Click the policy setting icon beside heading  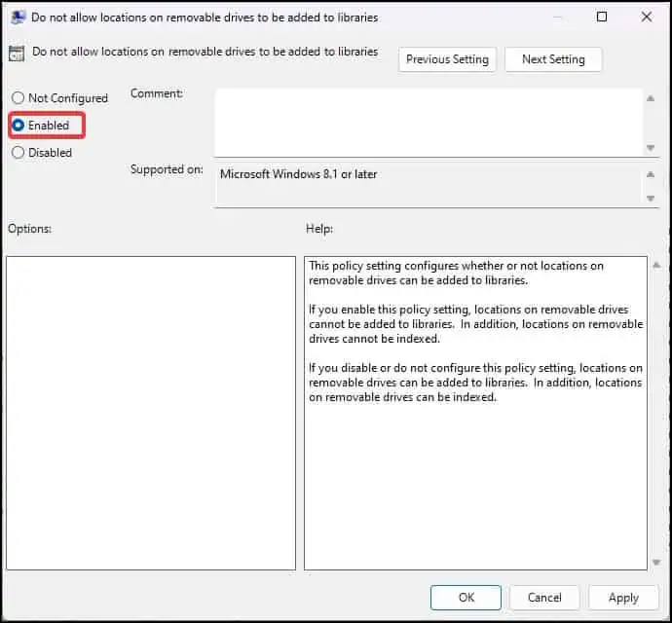click(17, 54)
